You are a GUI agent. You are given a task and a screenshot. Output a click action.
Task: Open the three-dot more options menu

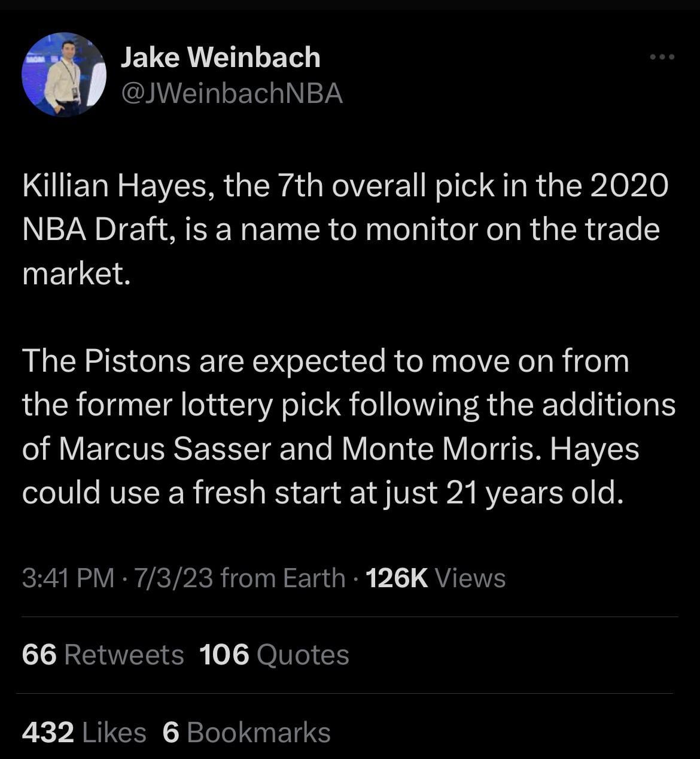tap(662, 57)
